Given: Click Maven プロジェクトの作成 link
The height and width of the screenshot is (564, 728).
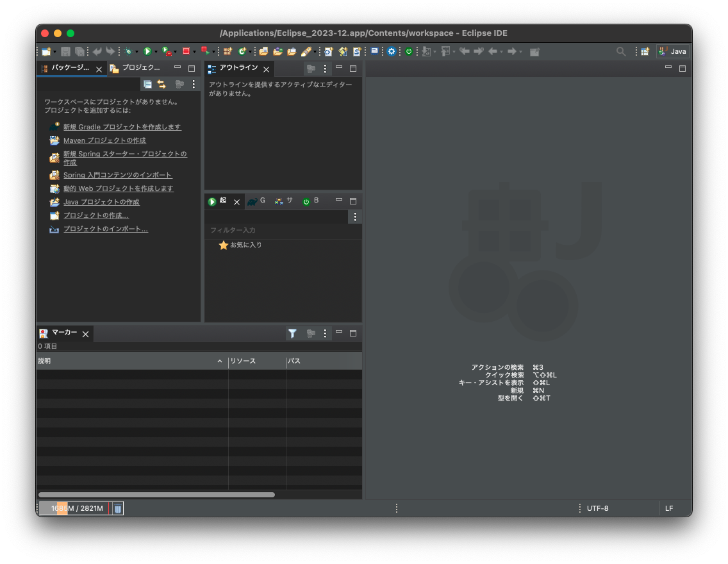Looking at the screenshot, I should tap(104, 140).
